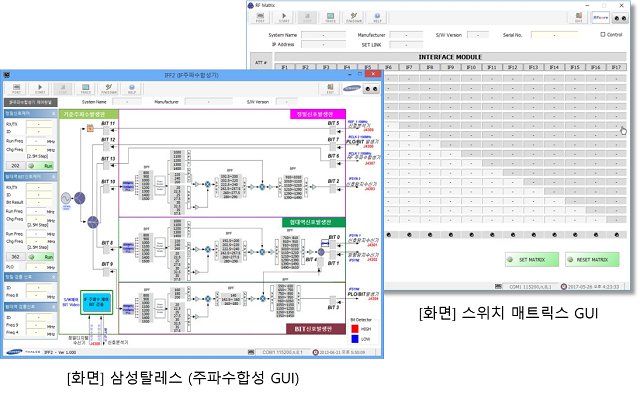Viewport: 640px width, 395px height.
Task: Click HELP icon in RF Matrix toolbar
Action: tap(377, 18)
